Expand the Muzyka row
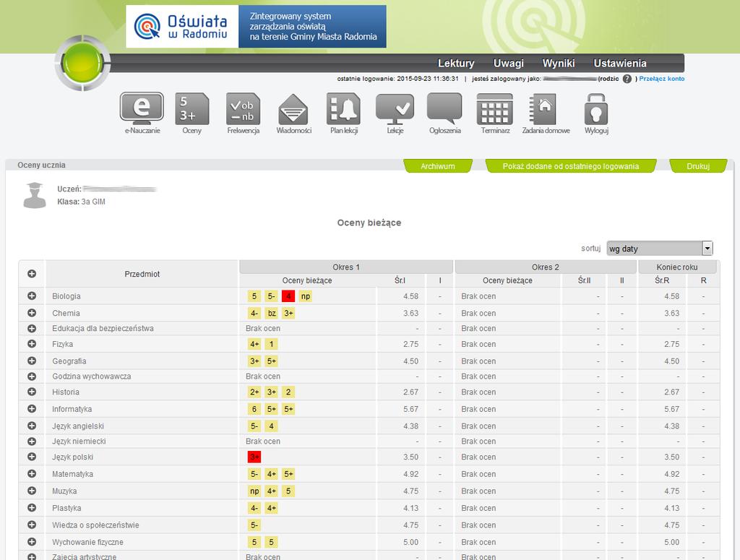This screenshot has width=740, height=560. [x=32, y=491]
